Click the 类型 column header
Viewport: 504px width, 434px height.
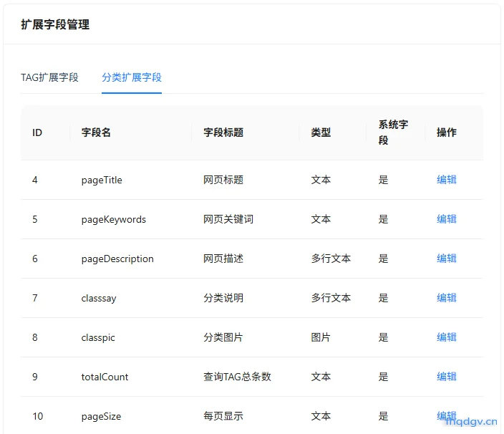321,132
